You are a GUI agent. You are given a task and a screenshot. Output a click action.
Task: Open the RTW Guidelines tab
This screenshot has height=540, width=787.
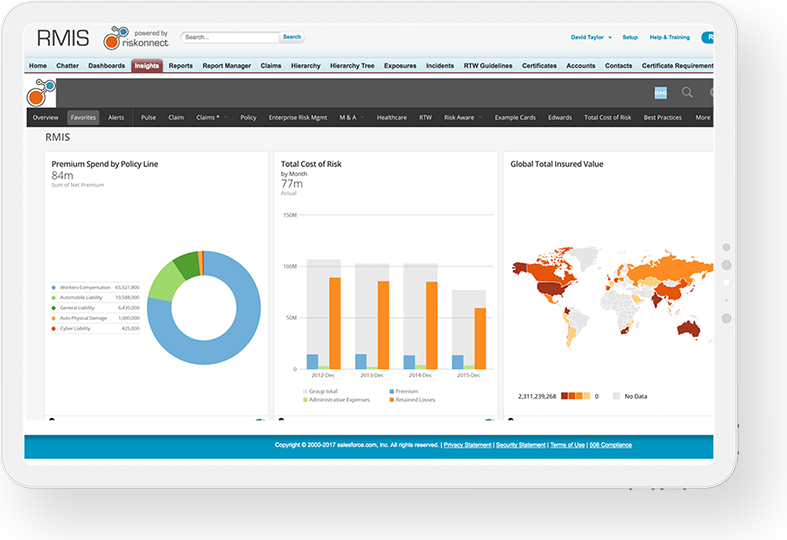[488, 66]
